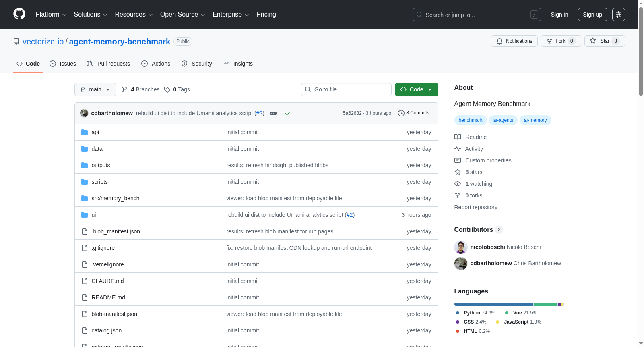
Task: Expand the Solutions dropdown
Action: click(91, 15)
